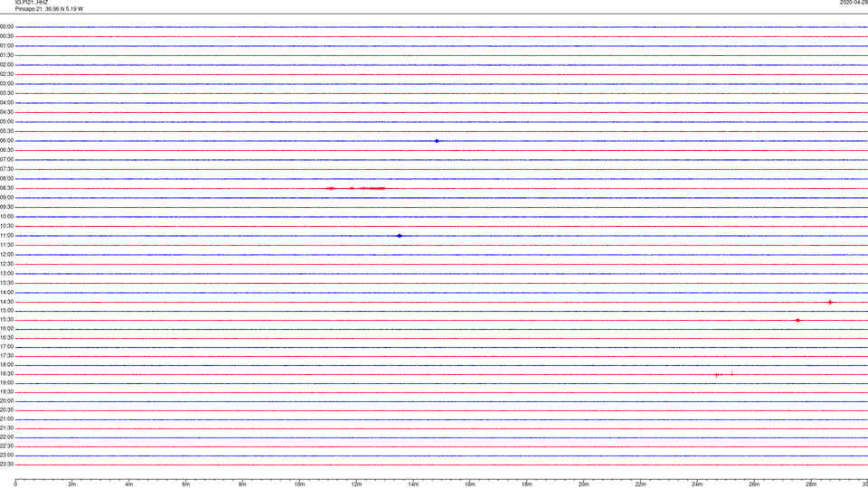This screenshot has width=868, height=488.
Task: Select the 00:00 time label
Action: point(6,26)
